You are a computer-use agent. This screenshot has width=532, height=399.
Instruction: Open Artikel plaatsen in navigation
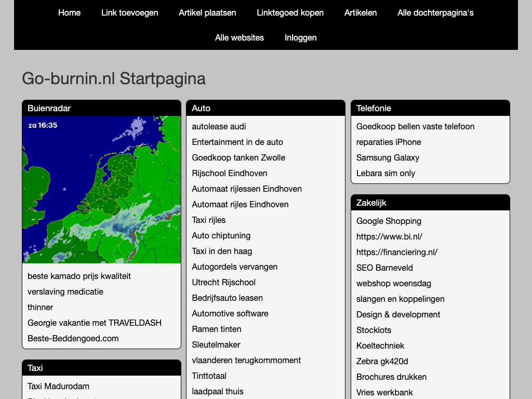tap(207, 12)
